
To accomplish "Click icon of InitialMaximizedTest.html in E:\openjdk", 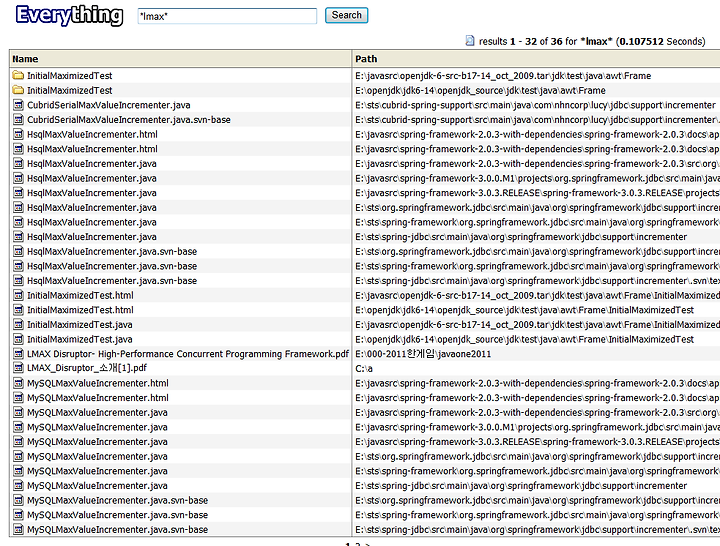I will [18, 310].
